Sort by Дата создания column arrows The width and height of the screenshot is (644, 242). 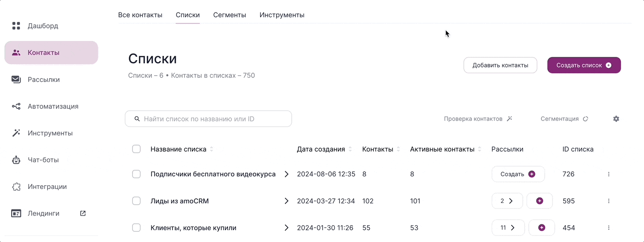pos(350,149)
